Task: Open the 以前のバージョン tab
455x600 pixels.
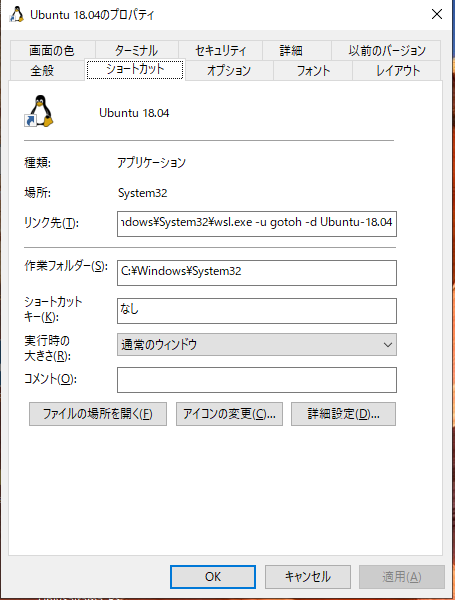Action: pos(387,51)
